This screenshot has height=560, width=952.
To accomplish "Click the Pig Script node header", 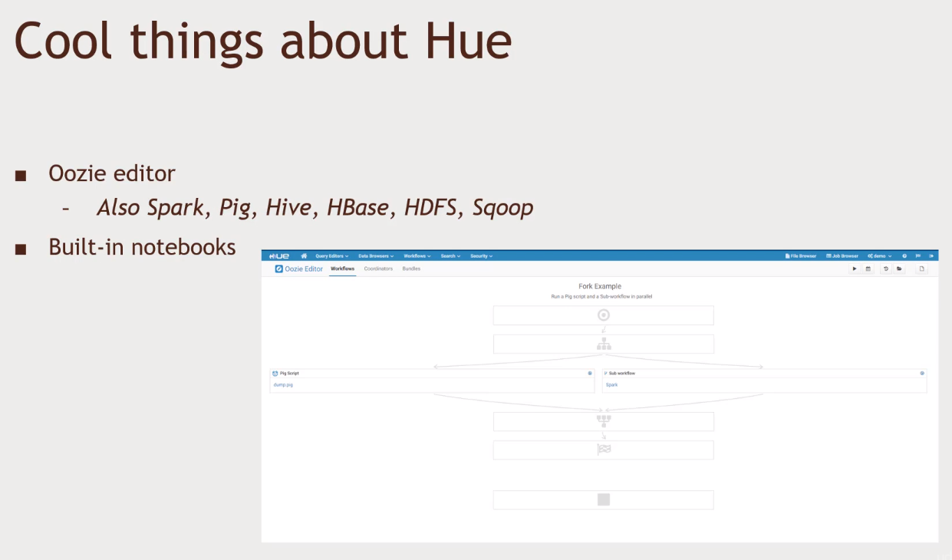I will click(x=432, y=374).
